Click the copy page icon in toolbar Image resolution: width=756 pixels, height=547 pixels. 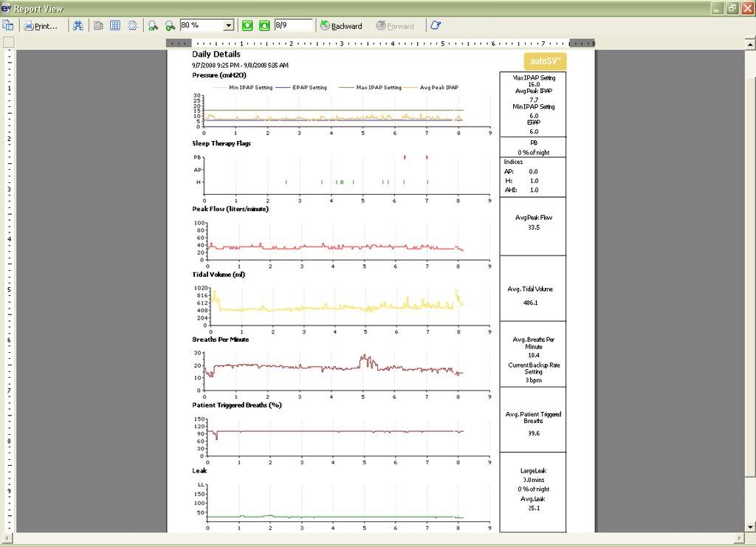point(7,26)
